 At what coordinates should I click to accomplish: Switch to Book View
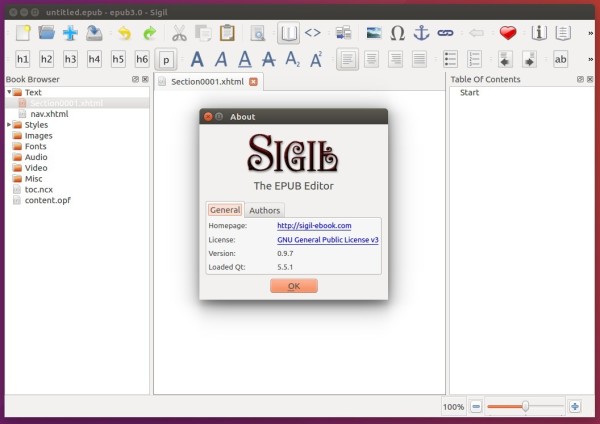(289, 33)
